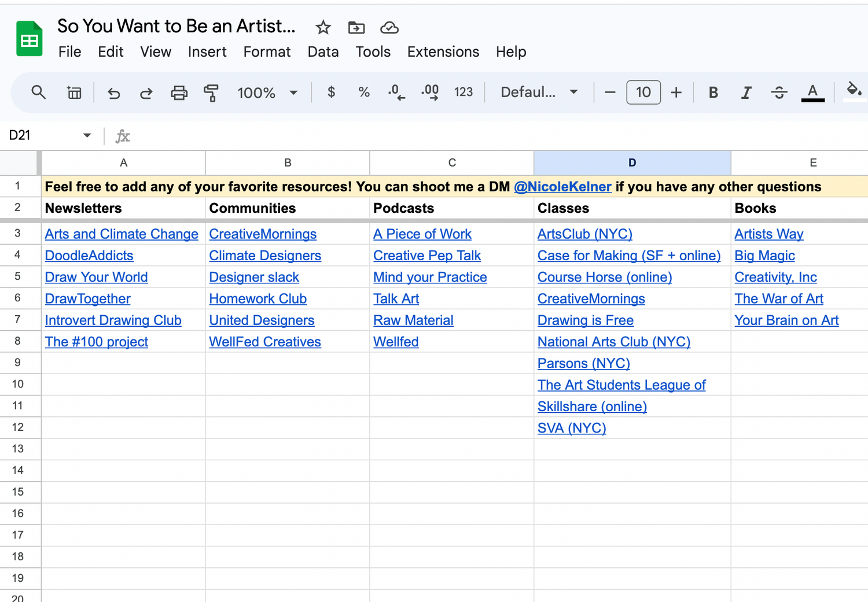Viewport: 868px width, 602px height.
Task: Star this spreadsheet document
Action: (x=323, y=27)
